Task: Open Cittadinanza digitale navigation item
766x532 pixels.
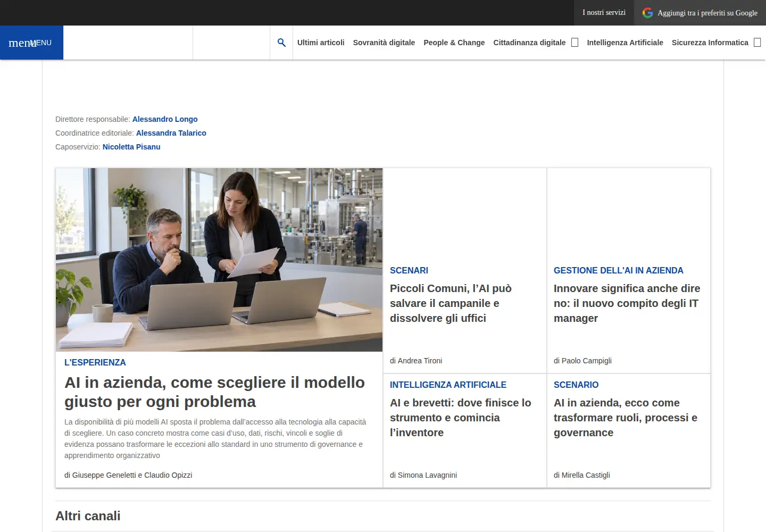Action: point(529,43)
